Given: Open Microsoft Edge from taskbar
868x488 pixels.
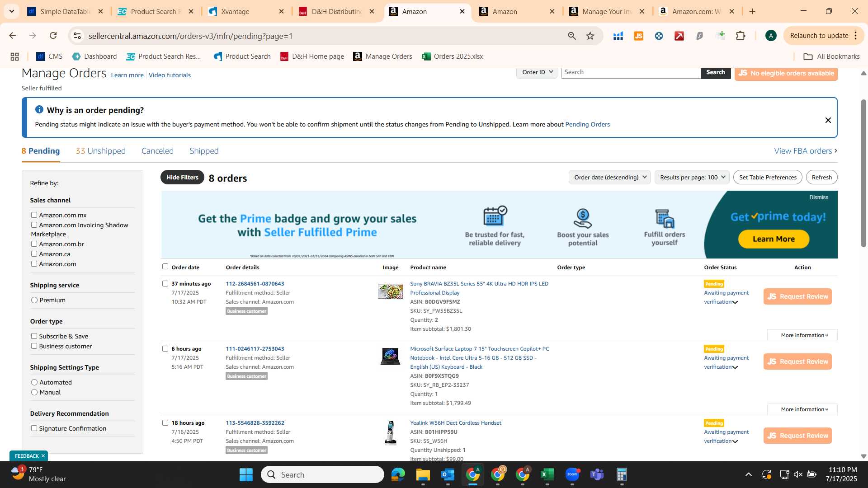Looking at the screenshot, I should click(398, 474).
